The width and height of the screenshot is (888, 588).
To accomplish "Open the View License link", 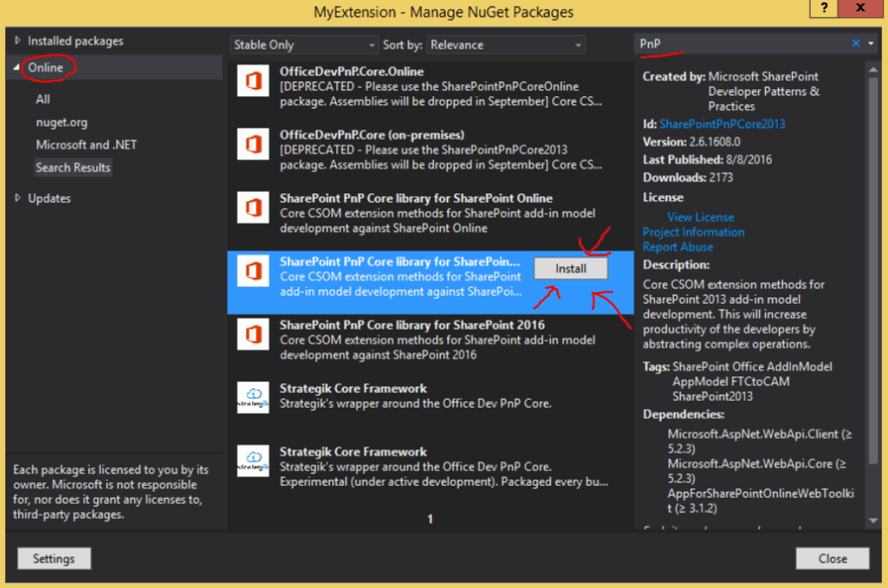I will point(700,217).
